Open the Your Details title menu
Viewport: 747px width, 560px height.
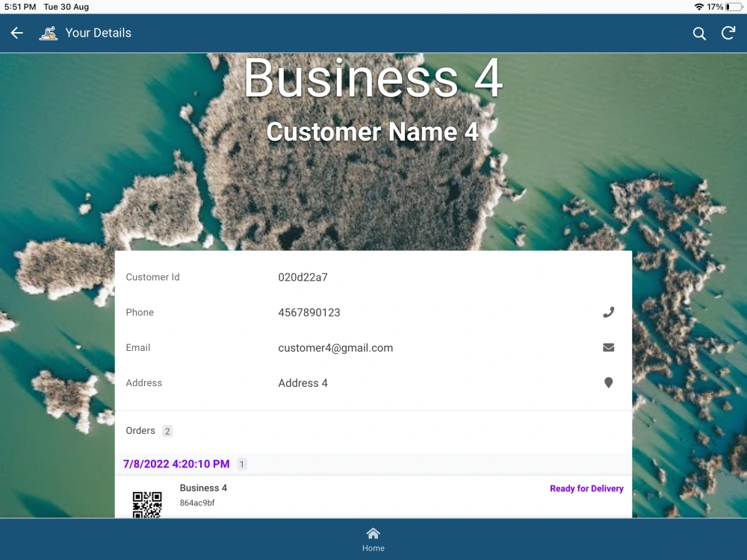[99, 33]
